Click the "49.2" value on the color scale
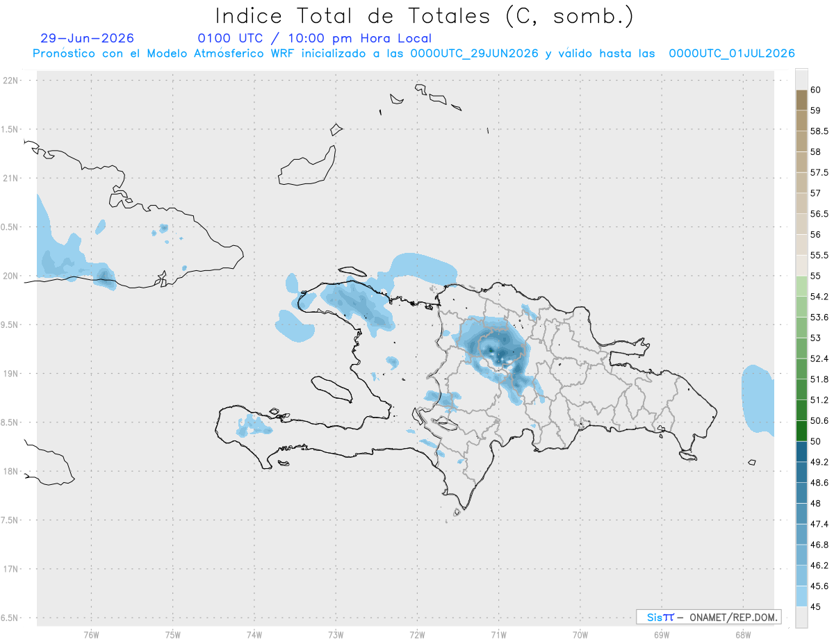Viewport: 834px width, 644px height. point(819,462)
